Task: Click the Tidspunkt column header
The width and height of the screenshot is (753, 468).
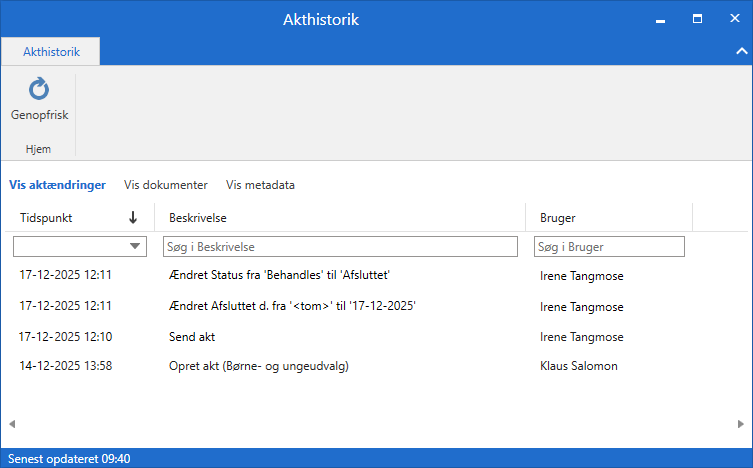Action: 47,218
